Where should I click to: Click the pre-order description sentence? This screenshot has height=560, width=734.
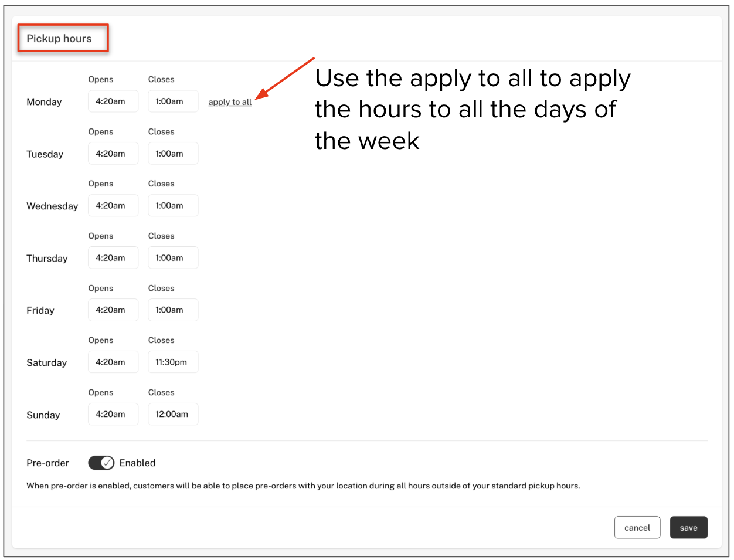[303, 486]
